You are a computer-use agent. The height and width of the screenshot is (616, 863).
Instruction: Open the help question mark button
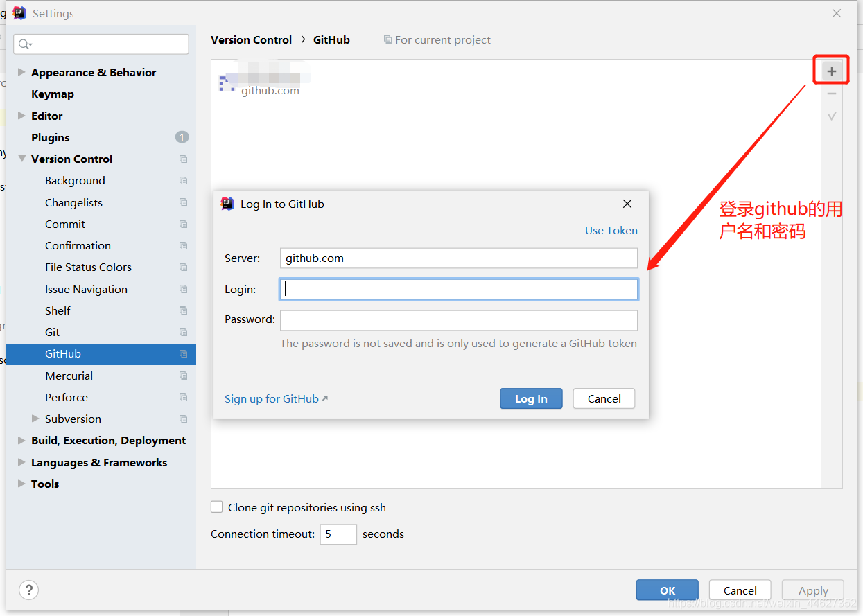(x=28, y=590)
